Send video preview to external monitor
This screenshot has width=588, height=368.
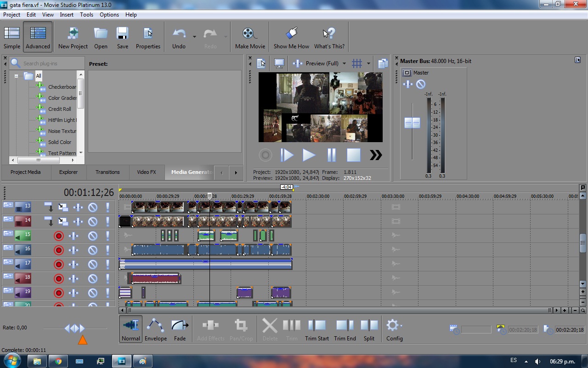pyautogui.click(x=279, y=63)
